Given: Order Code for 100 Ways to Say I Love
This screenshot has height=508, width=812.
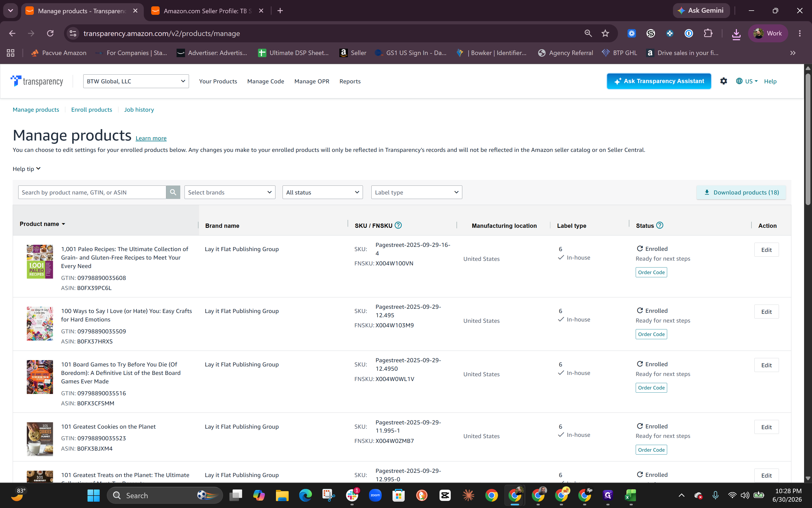Looking at the screenshot, I should coord(651,334).
